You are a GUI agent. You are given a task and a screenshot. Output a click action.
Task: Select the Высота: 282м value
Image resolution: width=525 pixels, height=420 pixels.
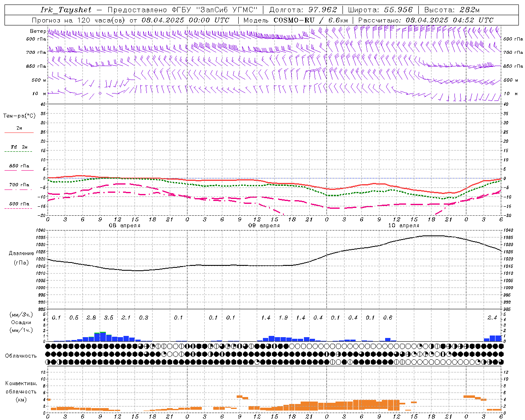[x=452, y=10]
